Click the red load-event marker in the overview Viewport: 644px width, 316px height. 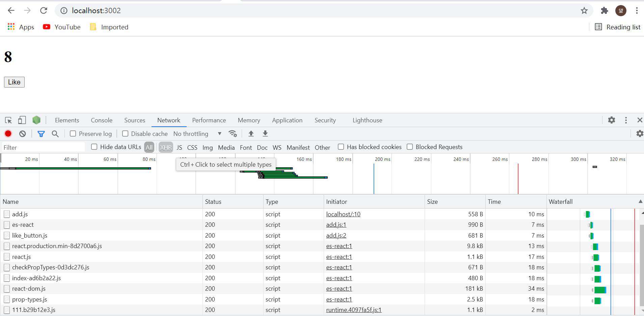tap(518, 179)
